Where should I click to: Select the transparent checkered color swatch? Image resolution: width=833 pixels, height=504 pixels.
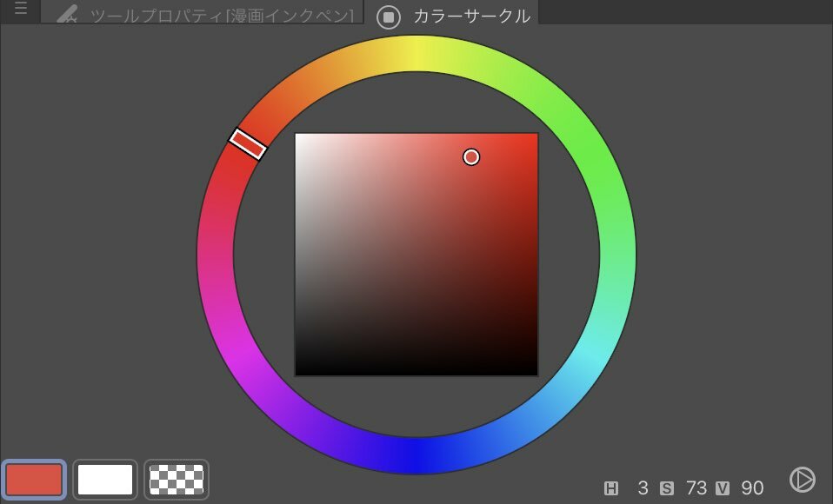click(177, 480)
